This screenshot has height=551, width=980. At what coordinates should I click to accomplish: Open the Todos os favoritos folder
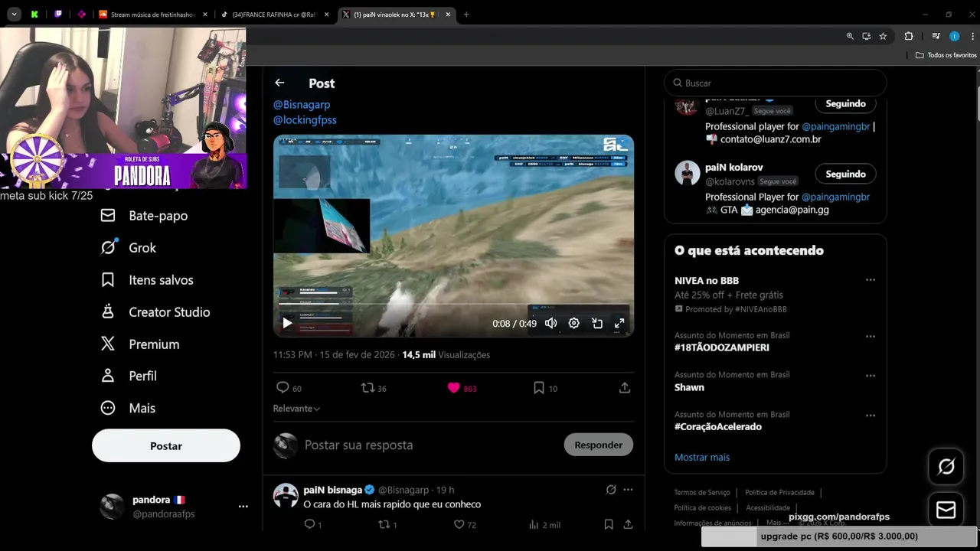[946, 55]
